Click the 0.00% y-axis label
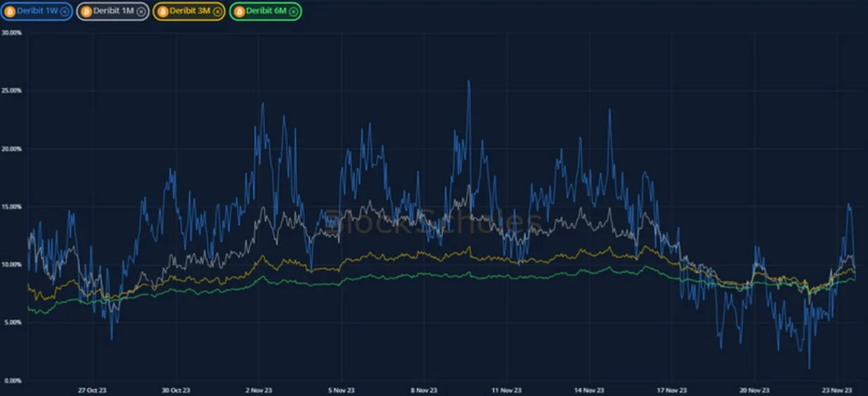 12,380
